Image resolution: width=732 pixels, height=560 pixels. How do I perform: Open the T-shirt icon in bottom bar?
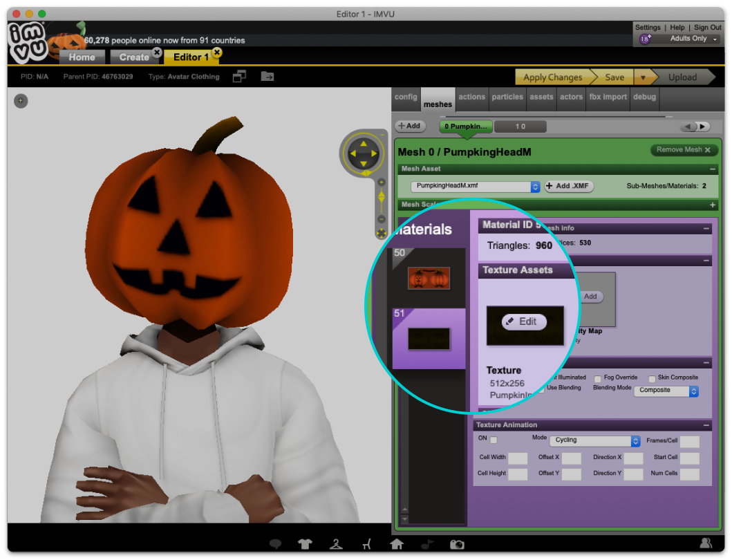tap(305, 543)
